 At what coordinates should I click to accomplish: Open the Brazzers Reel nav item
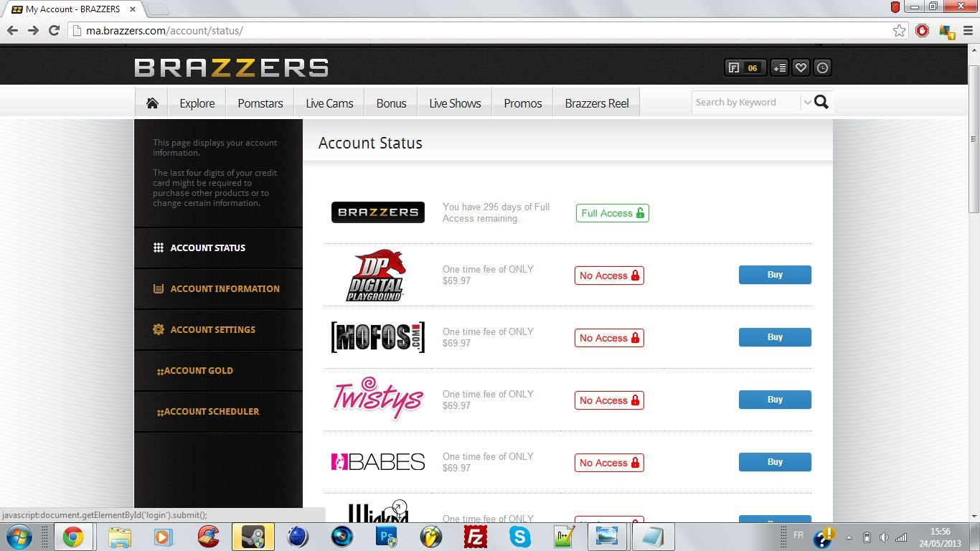click(x=597, y=103)
